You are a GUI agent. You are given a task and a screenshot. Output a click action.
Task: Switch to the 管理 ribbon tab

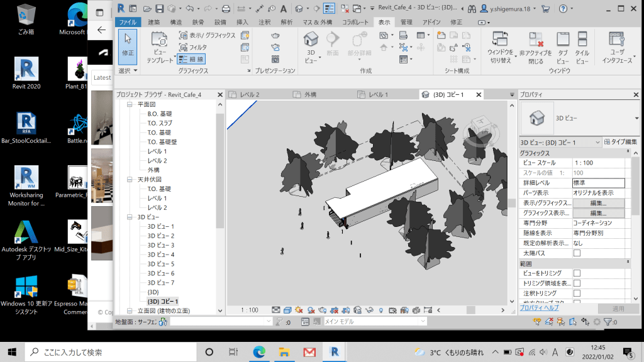point(407,22)
